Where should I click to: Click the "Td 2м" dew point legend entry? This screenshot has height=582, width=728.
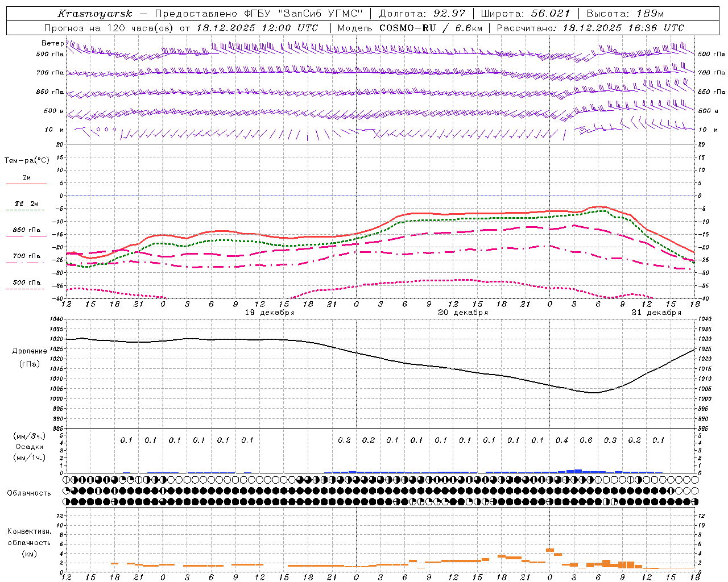pos(26,203)
